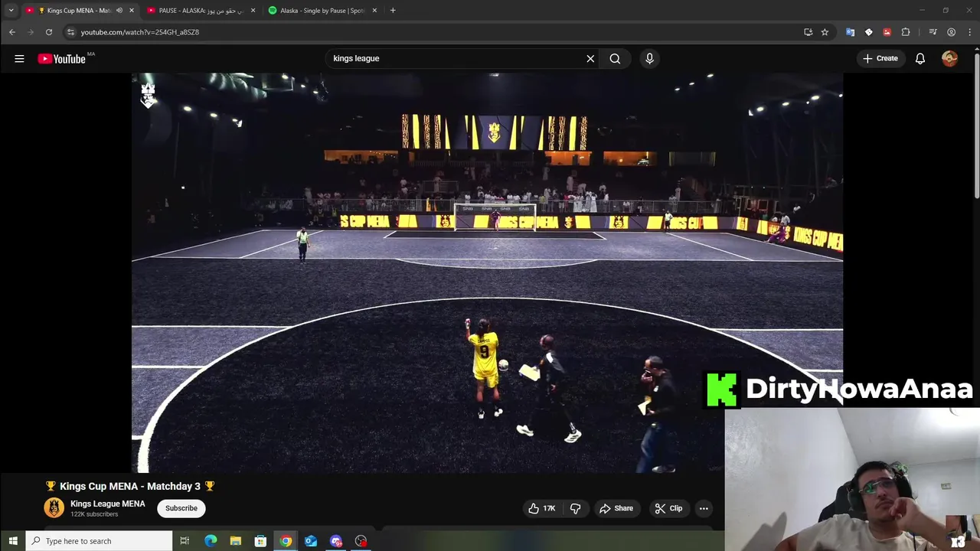This screenshot has width=980, height=551.
Task: Open the red image extension icon
Action: tap(887, 32)
